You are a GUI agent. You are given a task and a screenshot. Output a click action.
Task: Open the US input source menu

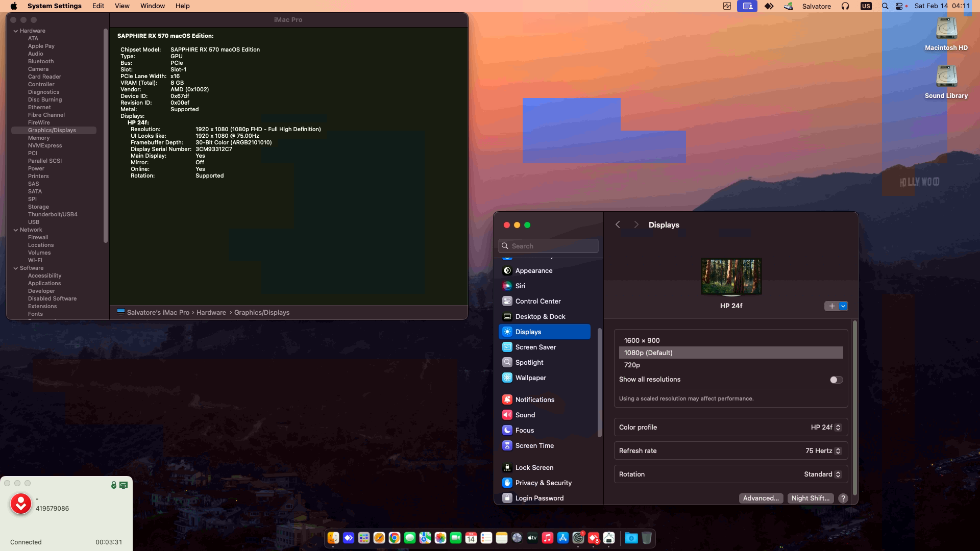pyautogui.click(x=866, y=6)
